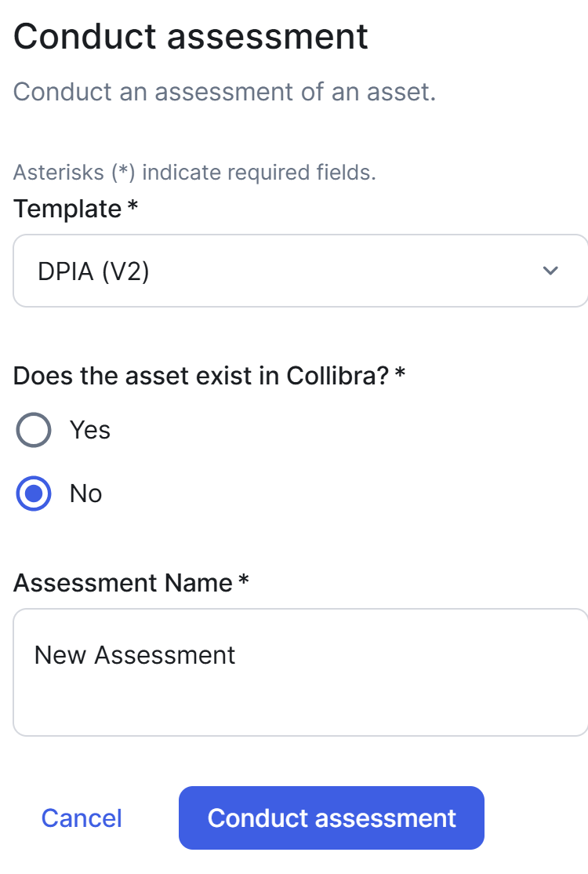Click the chevron on the DPIA (V2) selector
588x874 pixels.
[x=550, y=271]
